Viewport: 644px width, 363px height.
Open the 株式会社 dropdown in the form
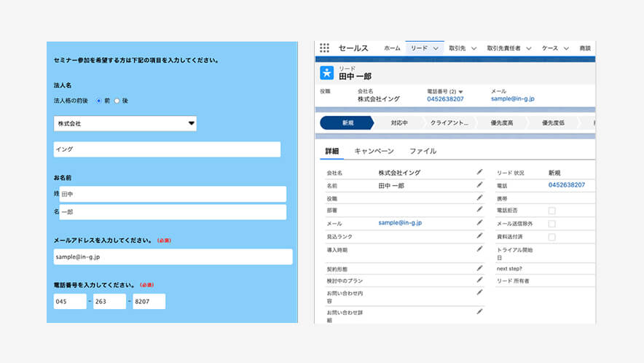coord(125,124)
